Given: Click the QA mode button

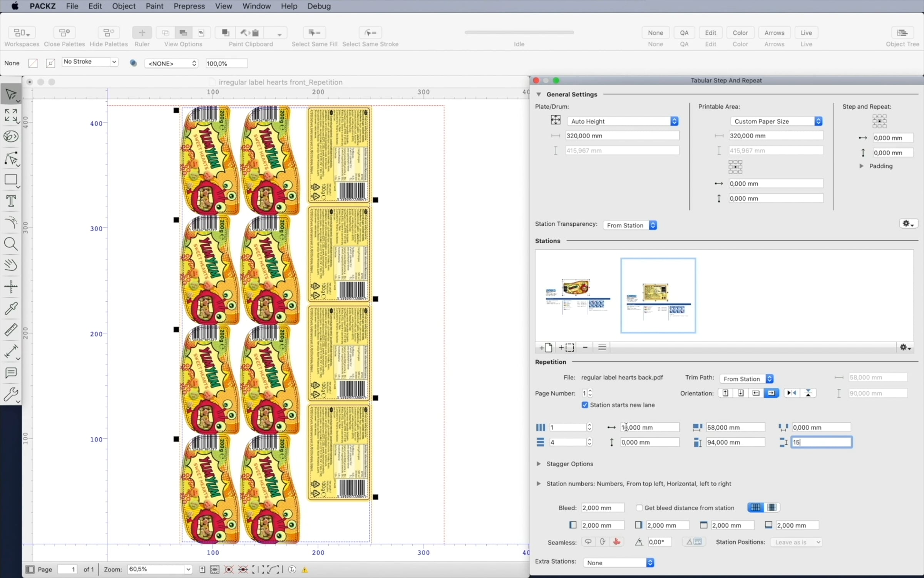Looking at the screenshot, I should 684,33.
